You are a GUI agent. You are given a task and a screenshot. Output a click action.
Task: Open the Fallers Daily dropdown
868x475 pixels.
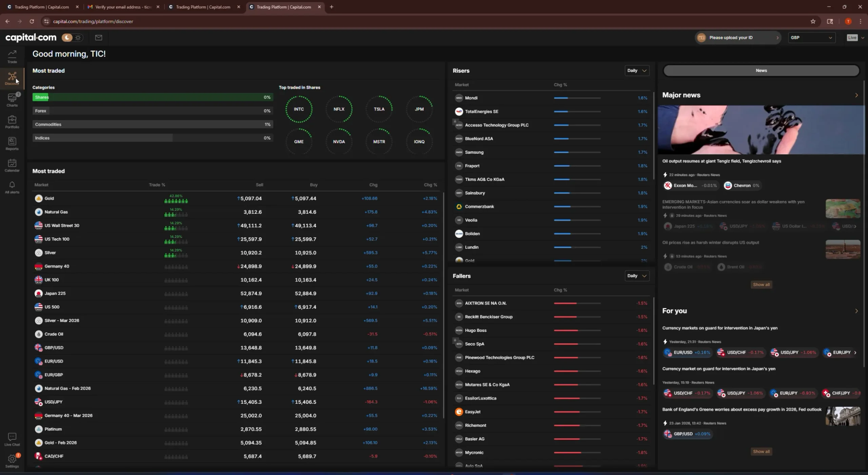pos(637,276)
